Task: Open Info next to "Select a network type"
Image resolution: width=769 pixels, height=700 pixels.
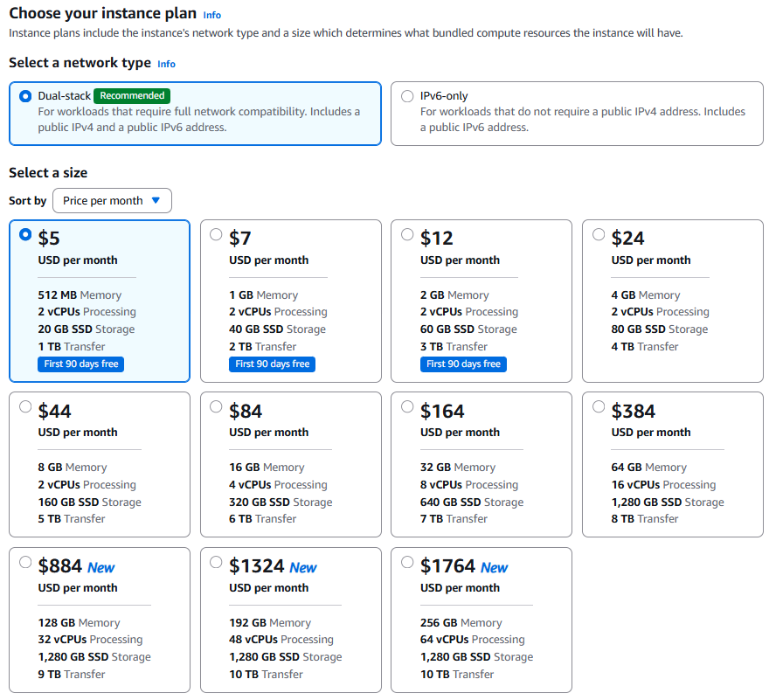Action: [165, 63]
